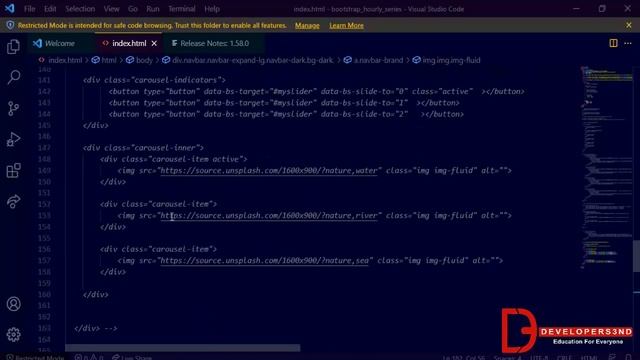Click the line number 147 in the gutter

[x=44, y=148]
